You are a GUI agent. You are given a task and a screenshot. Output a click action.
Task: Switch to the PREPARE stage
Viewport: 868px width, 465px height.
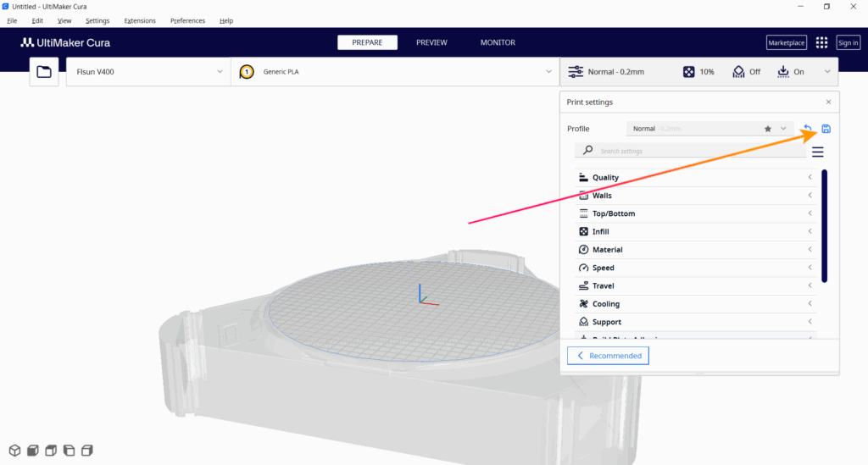pos(367,42)
